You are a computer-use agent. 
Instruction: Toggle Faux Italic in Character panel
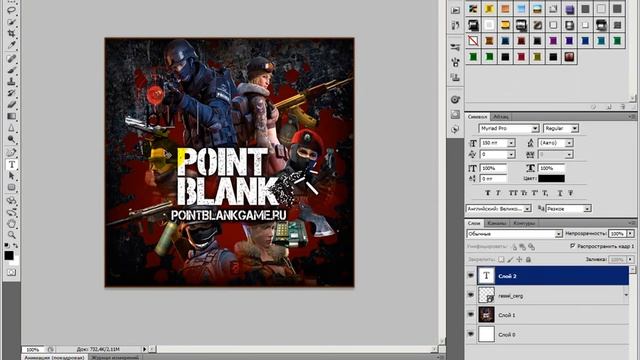point(498,193)
